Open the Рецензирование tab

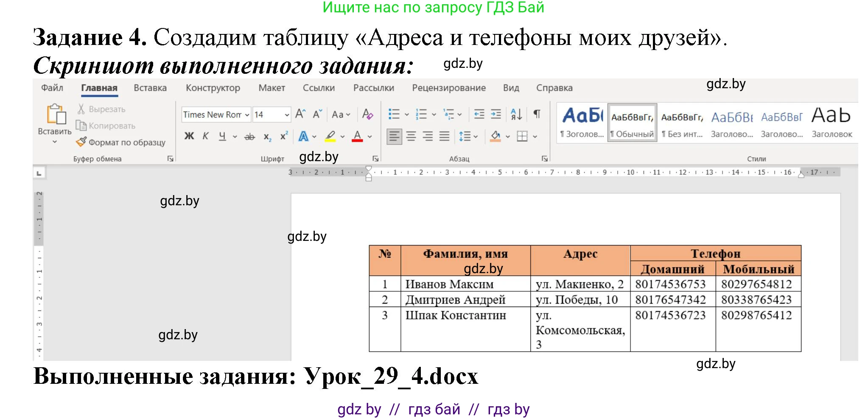point(448,88)
